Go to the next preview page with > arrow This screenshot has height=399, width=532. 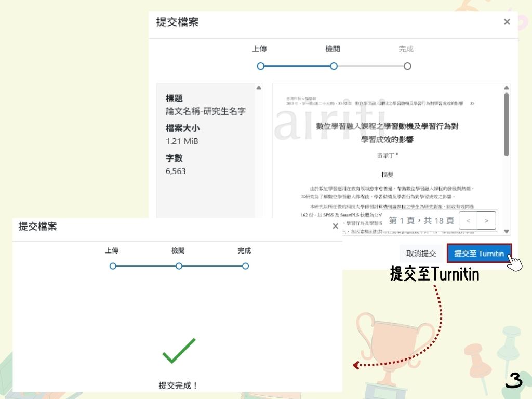(486, 220)
